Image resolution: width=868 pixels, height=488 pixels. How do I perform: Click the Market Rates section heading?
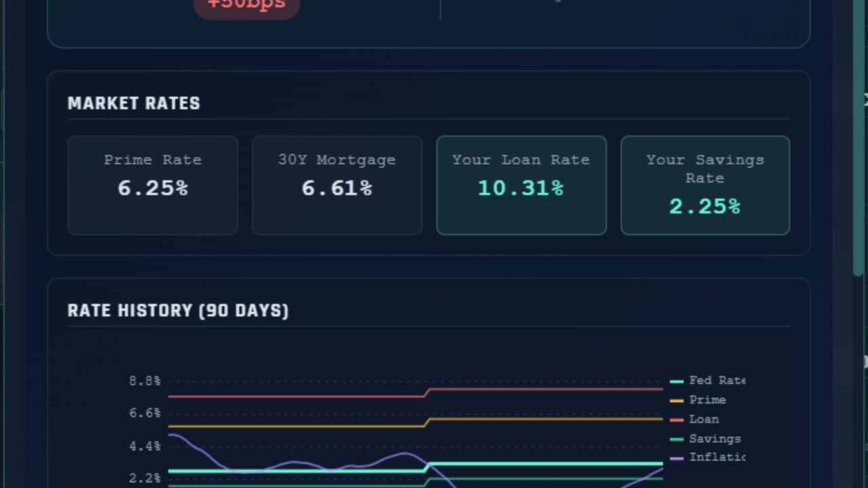click(134, 104)
